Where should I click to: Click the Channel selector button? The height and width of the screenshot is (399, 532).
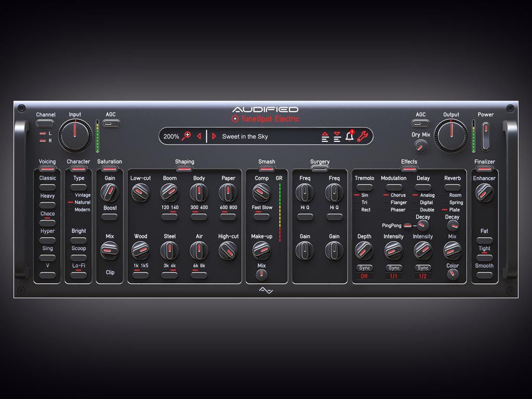(x=45, y=124)
